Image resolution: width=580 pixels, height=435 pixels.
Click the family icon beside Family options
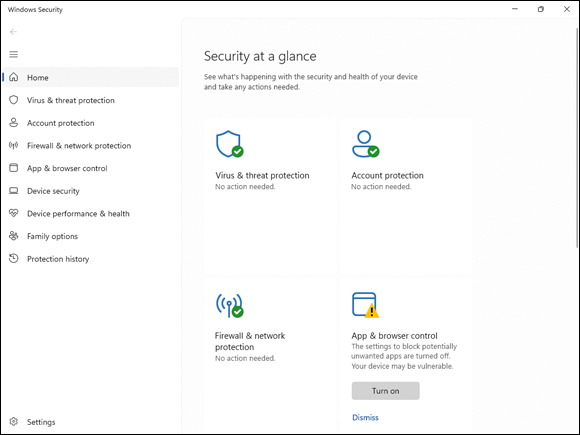[x=14, y=236]
